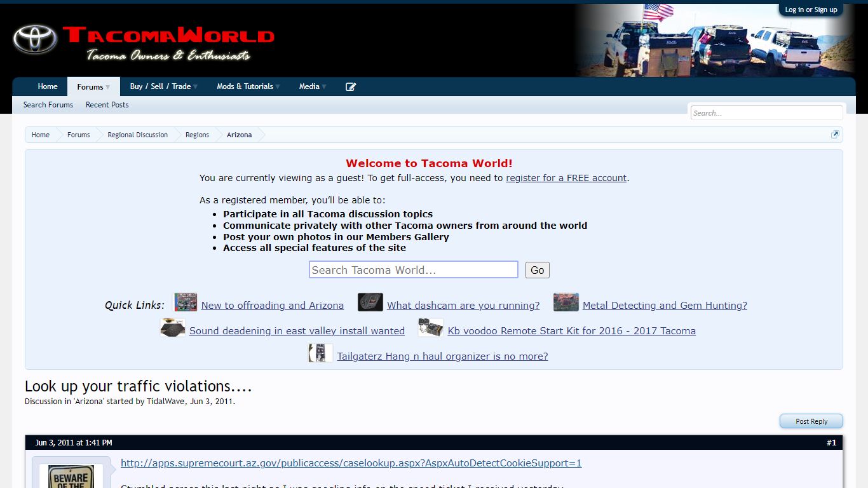Click Recent Posts sub-navigation link
This screenshot has width=868, height=488.
107,105
